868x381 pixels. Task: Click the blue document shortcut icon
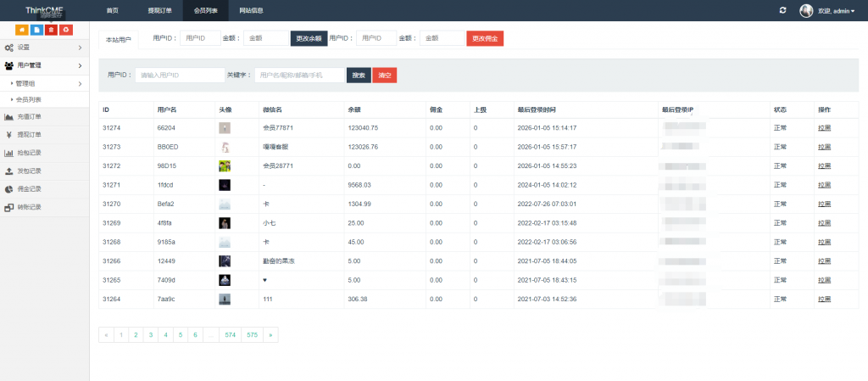(36, 30)
